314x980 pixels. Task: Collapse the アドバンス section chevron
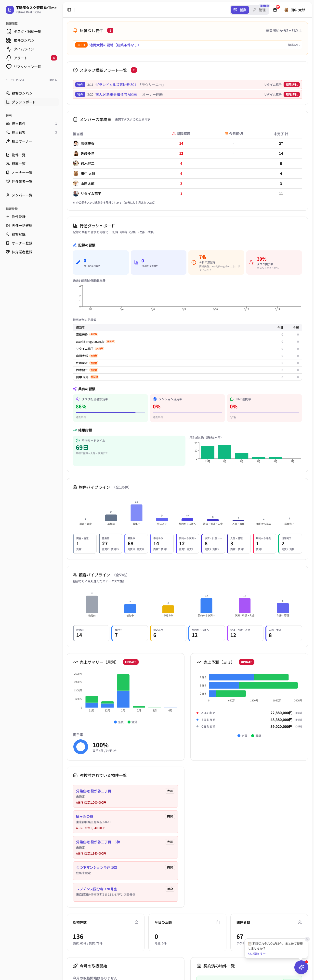coord(7,80)
